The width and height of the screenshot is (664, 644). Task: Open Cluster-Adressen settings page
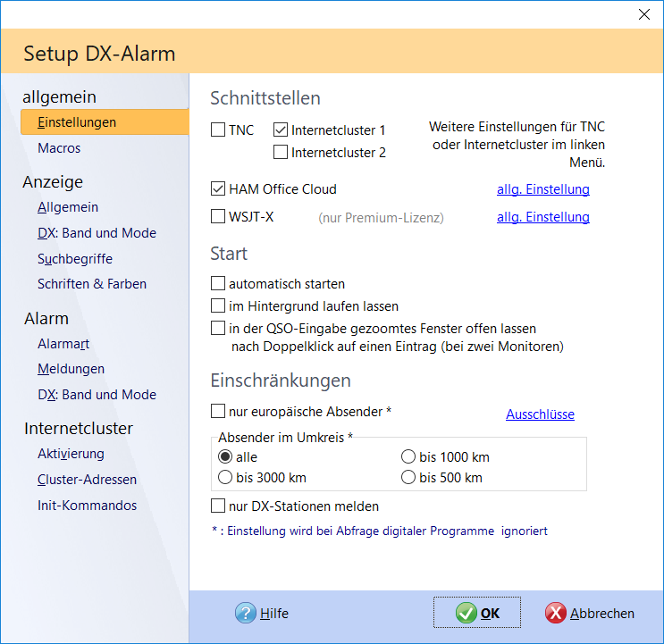87,480
